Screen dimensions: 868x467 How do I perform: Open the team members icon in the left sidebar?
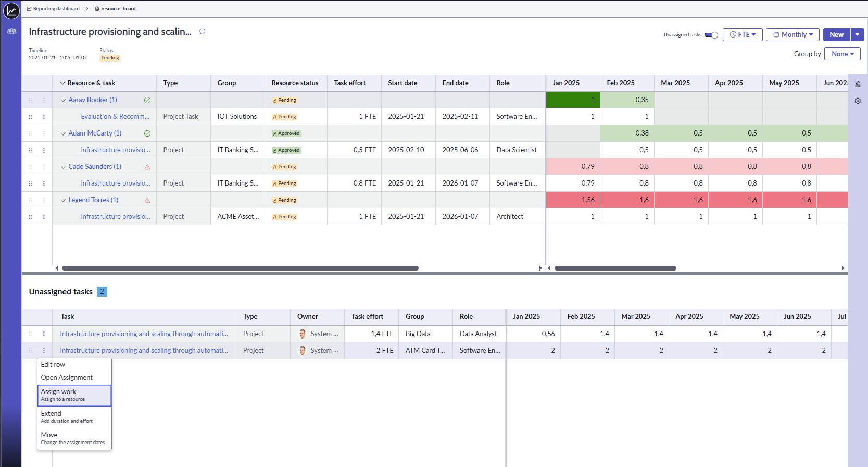tap(11, 31)
